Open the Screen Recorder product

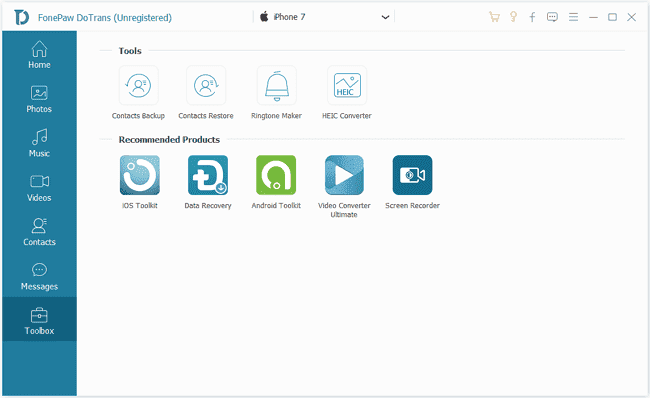click(412, 175)
